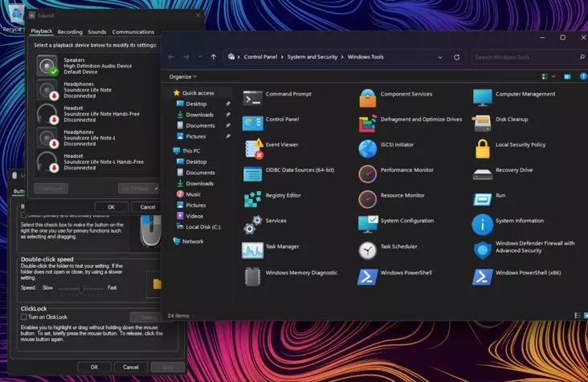Click Cancel in the Sound dialog
The height and width of the screenshot is (382, 588).
click(x=147, y=207)
